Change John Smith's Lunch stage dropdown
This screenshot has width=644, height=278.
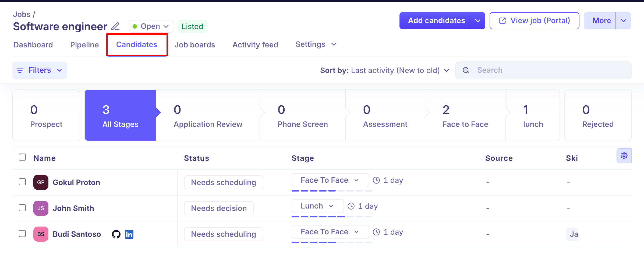tap(317, 206)
